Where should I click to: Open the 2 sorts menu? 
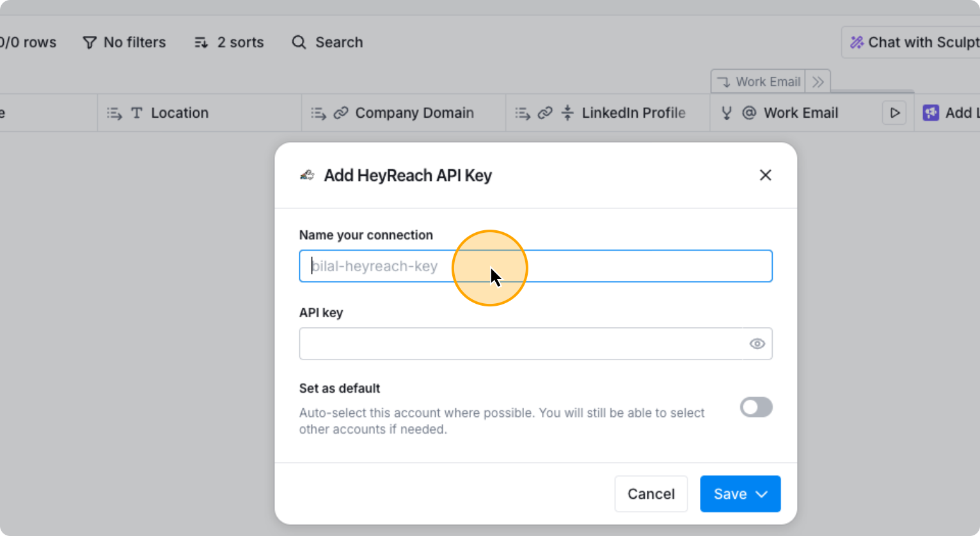(229, 42)
